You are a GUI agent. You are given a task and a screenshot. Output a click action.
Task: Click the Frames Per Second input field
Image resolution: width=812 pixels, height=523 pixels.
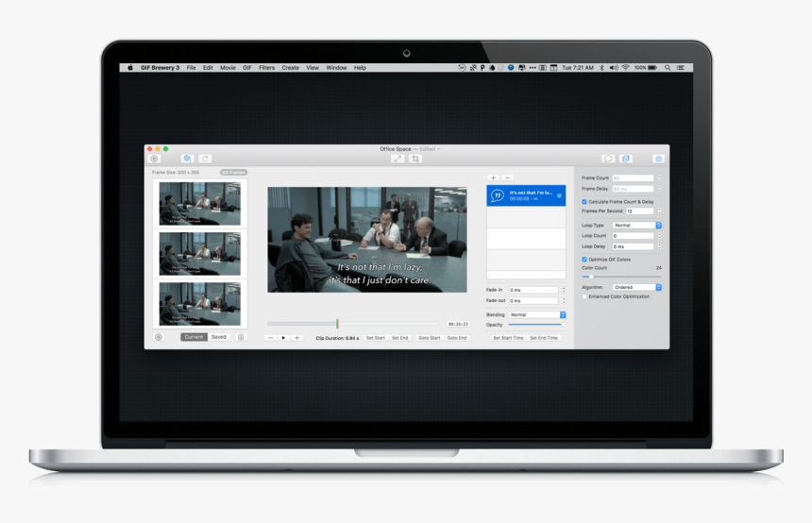coord(640,211)
